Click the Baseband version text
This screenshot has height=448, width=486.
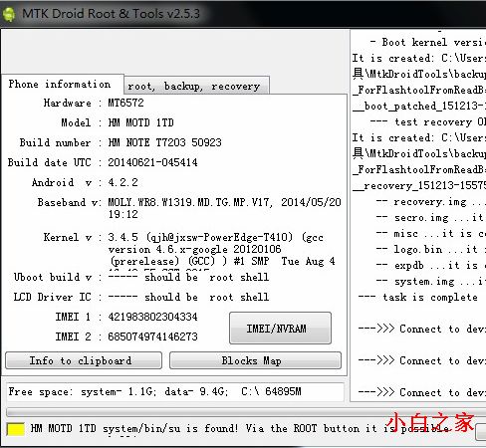(x=224, y=208)
